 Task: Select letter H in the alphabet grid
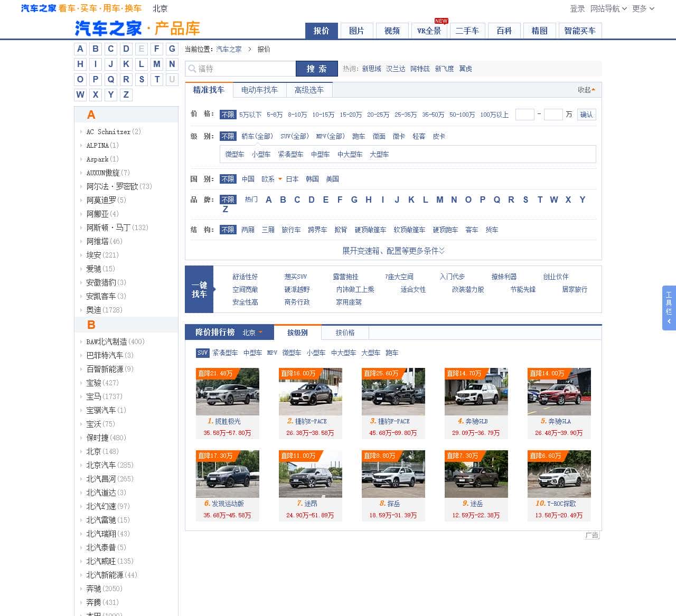point(80,64)
